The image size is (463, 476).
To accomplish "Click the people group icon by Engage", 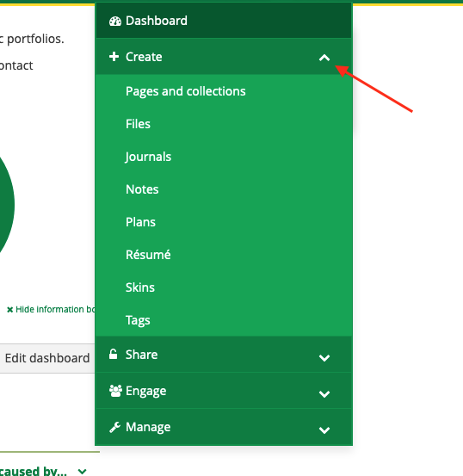I will pyautogui.click(x=115, y=391).
